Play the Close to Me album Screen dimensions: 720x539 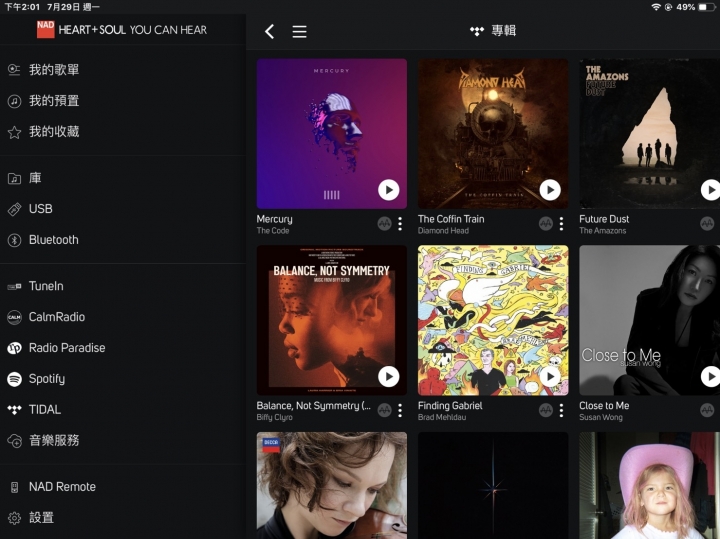[x=710, y=376]
